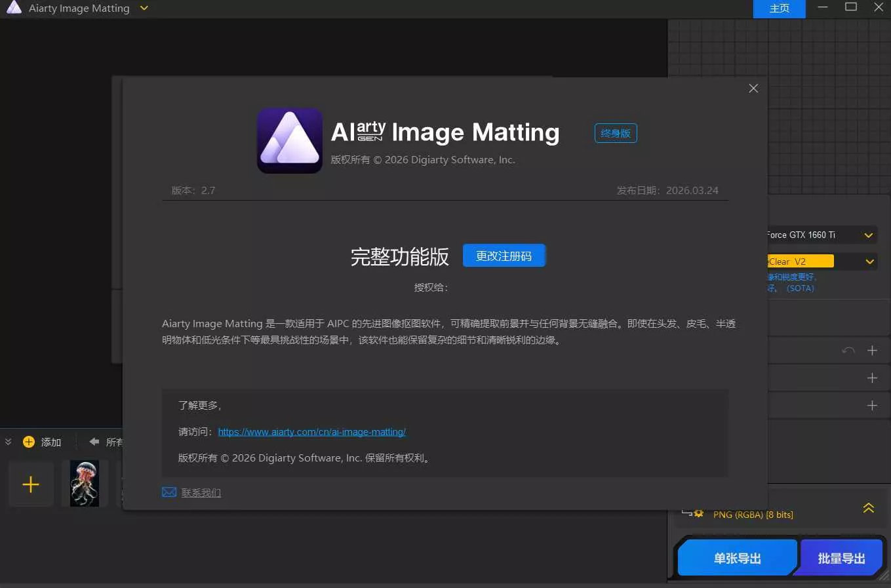Click the 更改注册码 button
This screenshot has width=891, height=588.
(x=504, y=255)
